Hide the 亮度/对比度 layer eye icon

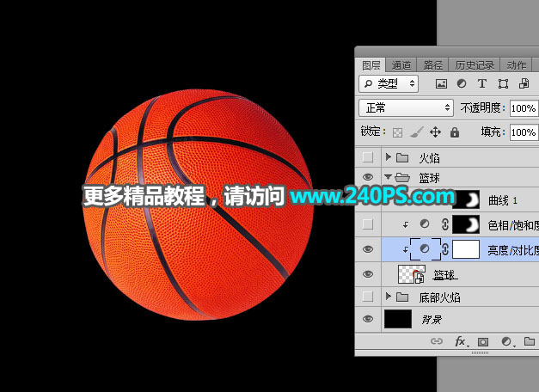pyautogui.click(x=368, y=248)
